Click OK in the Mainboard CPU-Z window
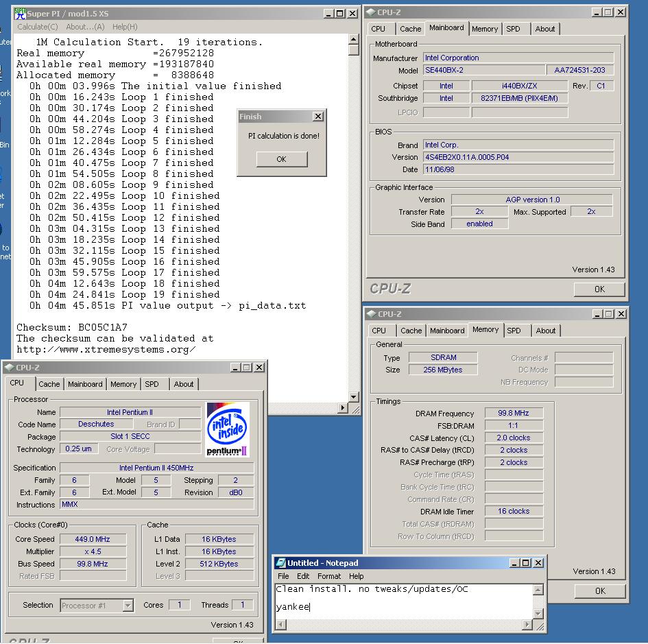This screenshot has width=648, height=644. 599,289
